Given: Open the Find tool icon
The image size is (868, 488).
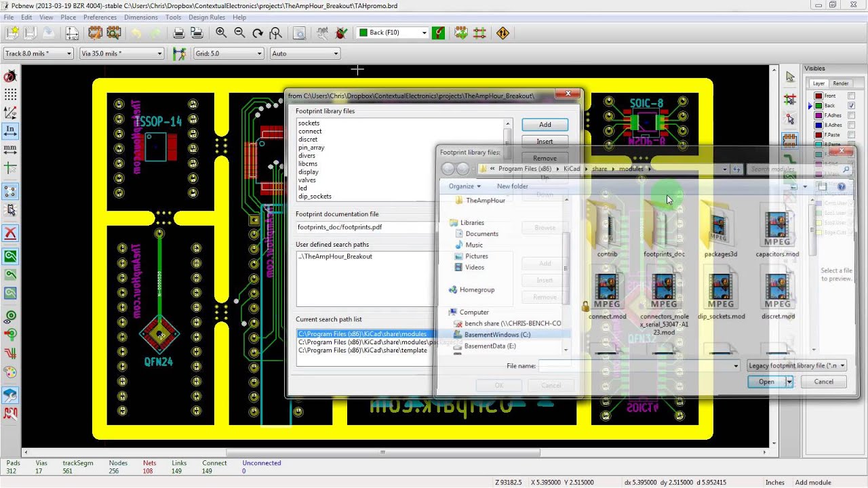Looking at the screenshot, I should (299, 33).
